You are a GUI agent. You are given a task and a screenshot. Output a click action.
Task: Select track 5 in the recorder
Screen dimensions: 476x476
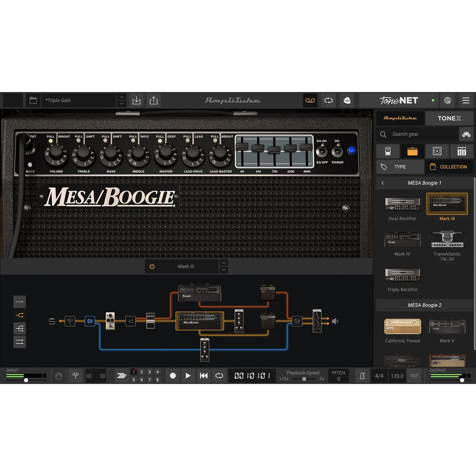[134, 380]
